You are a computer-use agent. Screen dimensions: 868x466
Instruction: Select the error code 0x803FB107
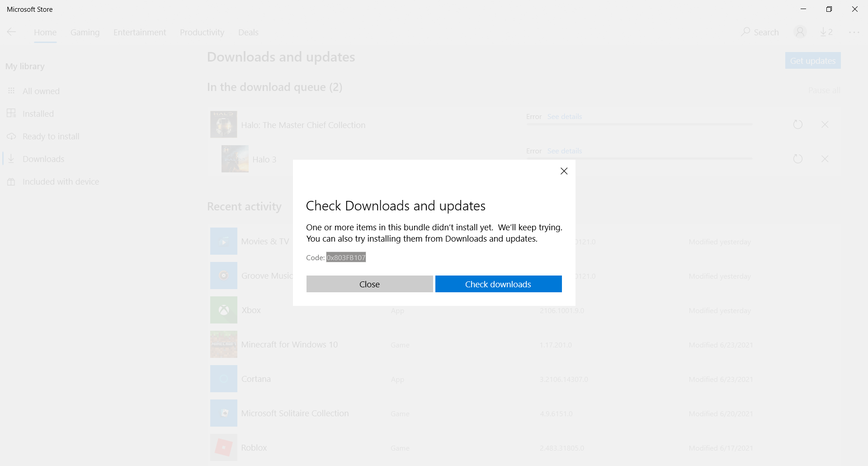tap(346, 257)
